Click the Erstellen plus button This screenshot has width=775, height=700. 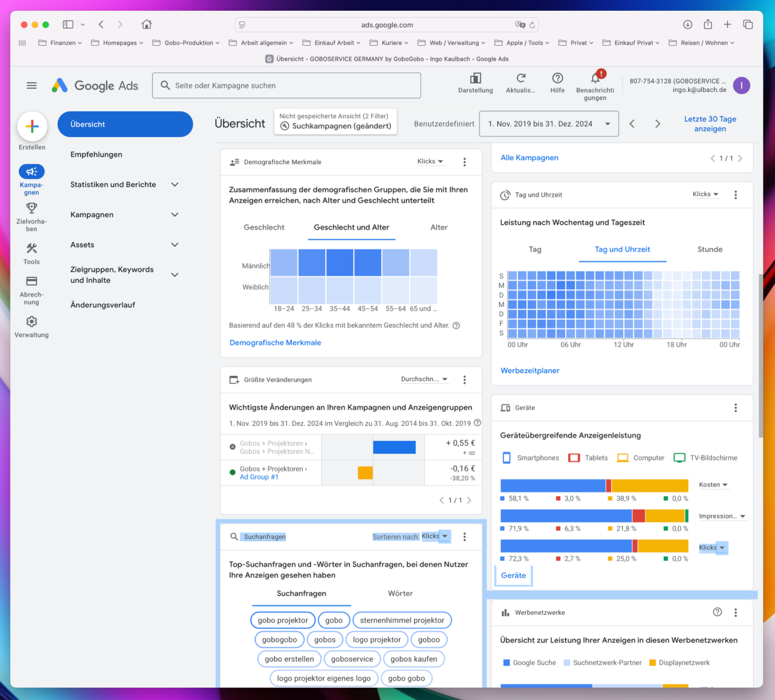(x=32, y=126)
